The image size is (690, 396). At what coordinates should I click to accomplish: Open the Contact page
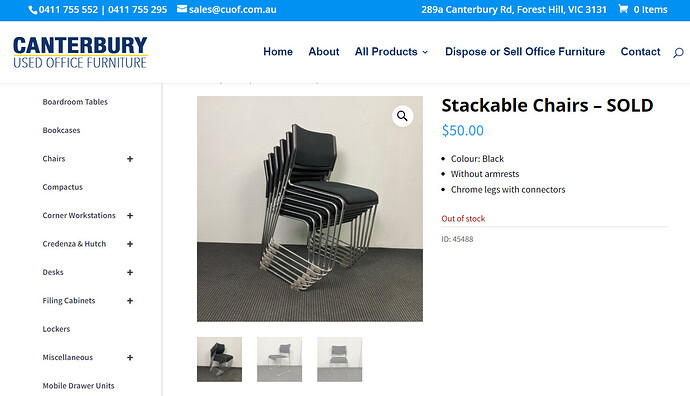[x=640, y=51]
